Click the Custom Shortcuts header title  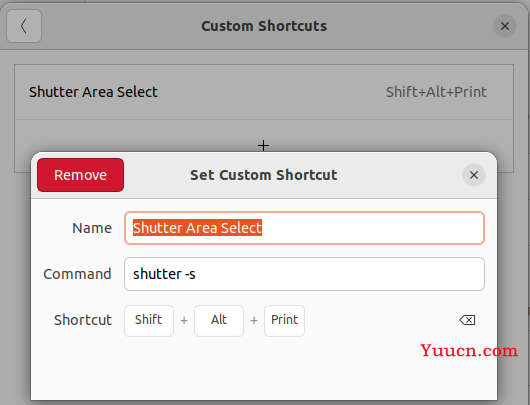point(264,26)
